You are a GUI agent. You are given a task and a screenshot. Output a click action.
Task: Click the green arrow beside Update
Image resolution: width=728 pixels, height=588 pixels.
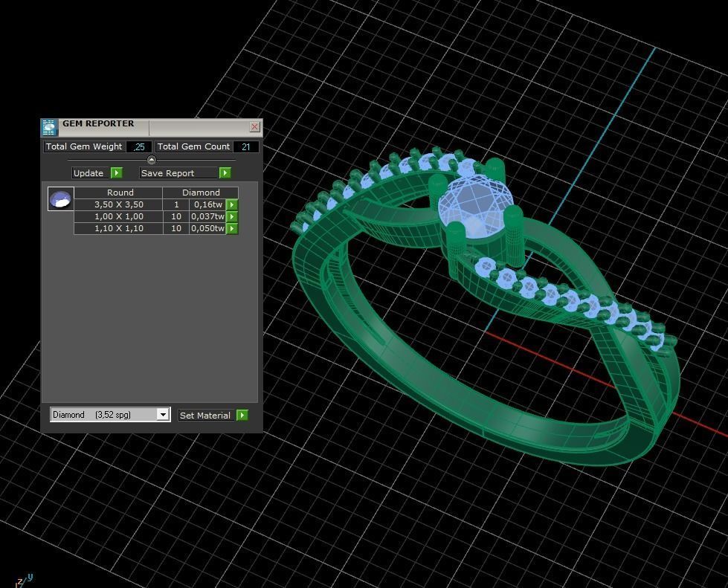(117, 172)
